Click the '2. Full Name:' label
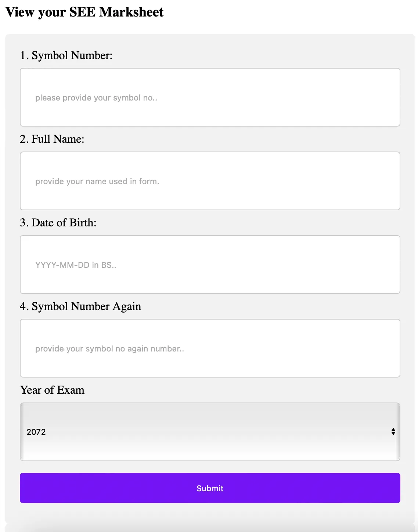This screenshot has height=532, width=418. tap(52, 139)
